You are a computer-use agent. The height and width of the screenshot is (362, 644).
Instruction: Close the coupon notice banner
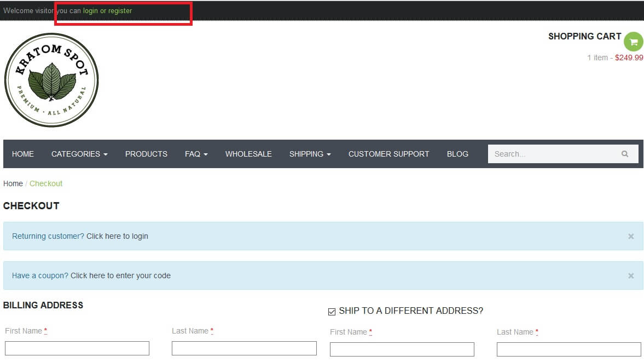631,275
